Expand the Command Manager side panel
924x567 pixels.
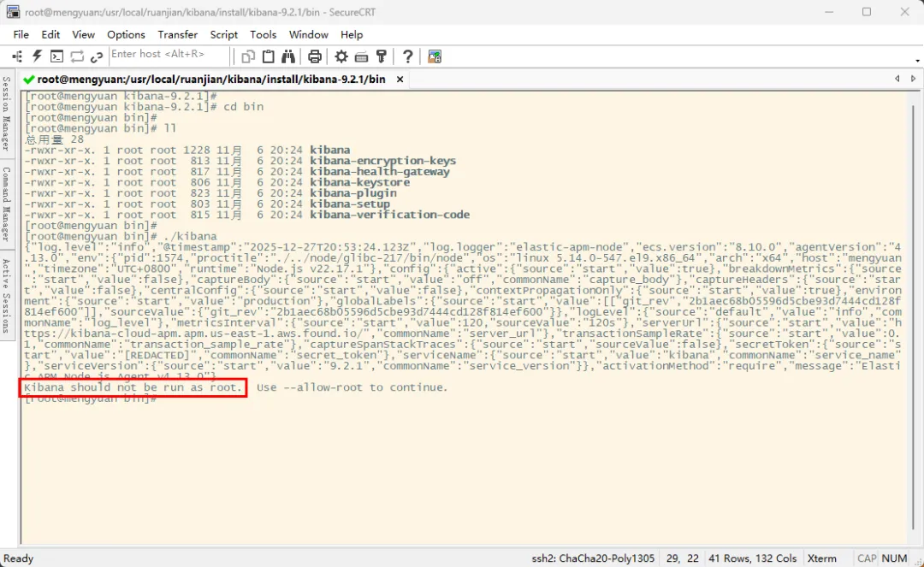tap(7, 204)
